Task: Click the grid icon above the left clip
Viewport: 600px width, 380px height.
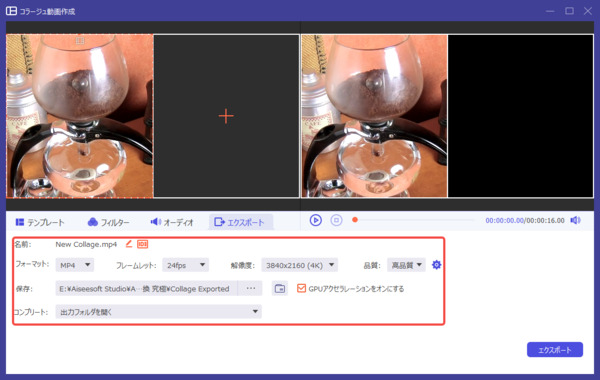Action: click(80, 40)
